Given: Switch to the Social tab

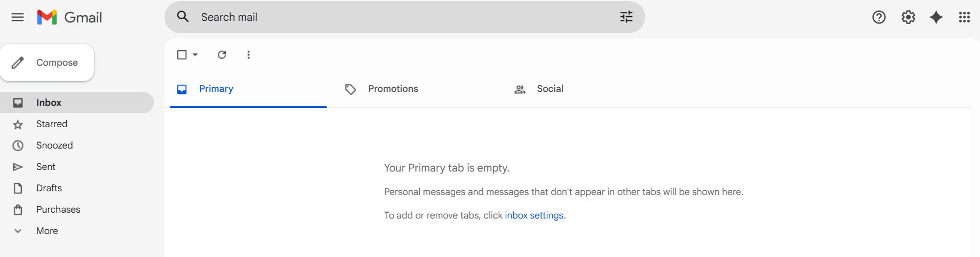Looking at the screenshot, I should click(550, 89).
